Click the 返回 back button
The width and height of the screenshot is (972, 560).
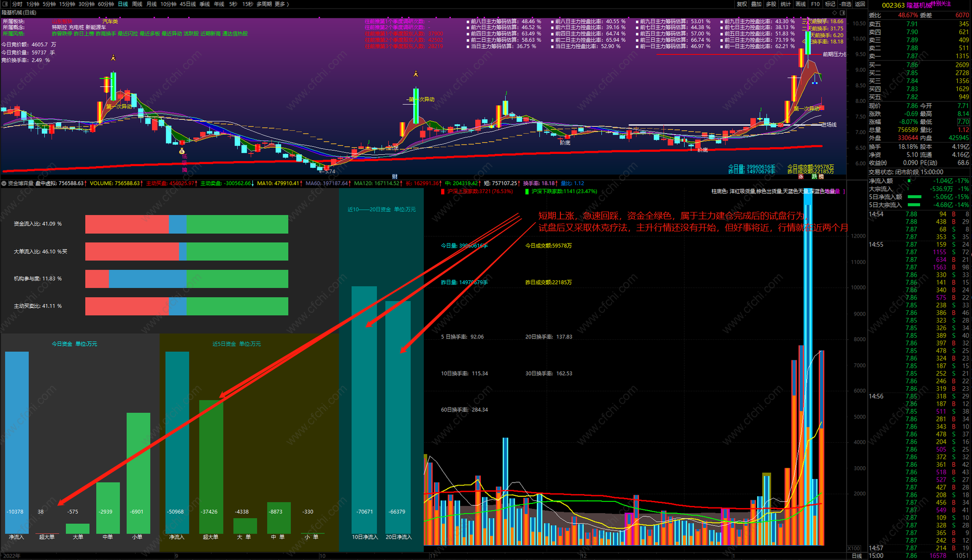[x=860, y=4]
